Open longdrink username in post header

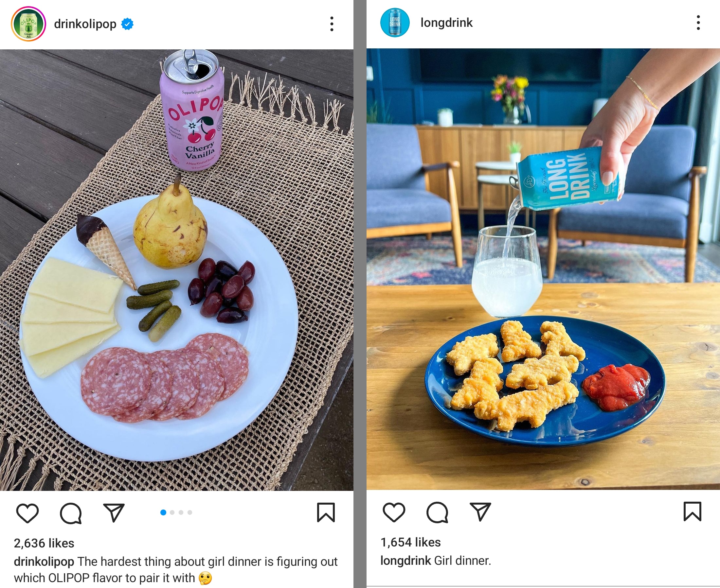click(446, 23)
